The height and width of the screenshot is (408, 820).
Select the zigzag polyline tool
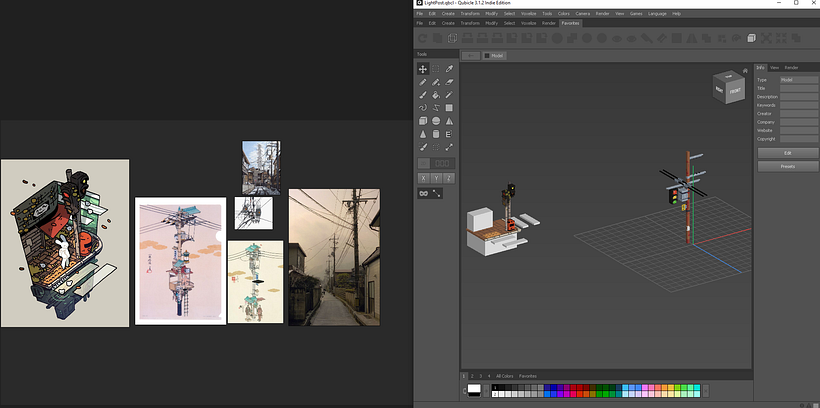[436, 108]
